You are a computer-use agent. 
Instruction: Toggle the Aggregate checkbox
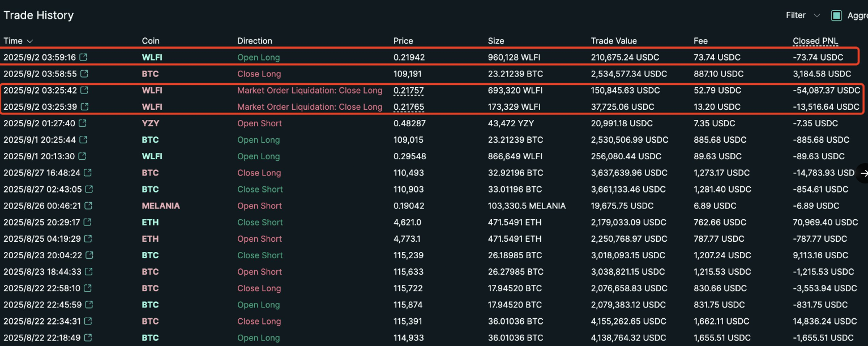[x=836, y=16]
